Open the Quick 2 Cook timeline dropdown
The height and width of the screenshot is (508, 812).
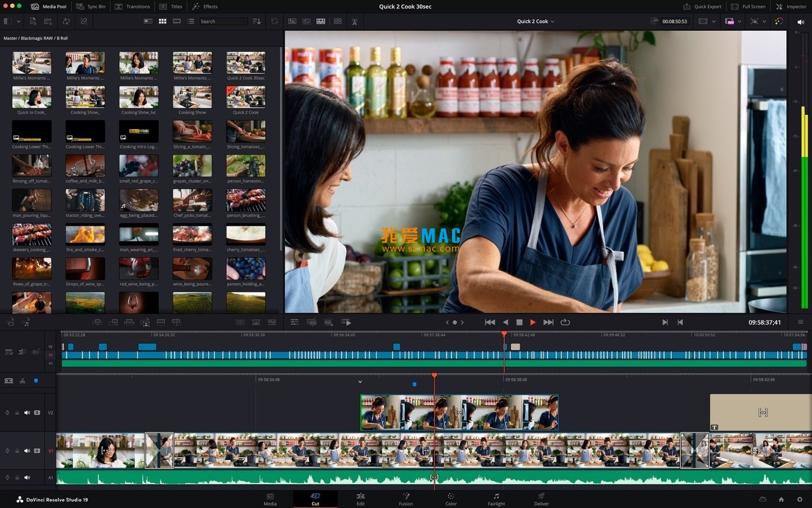535,21
